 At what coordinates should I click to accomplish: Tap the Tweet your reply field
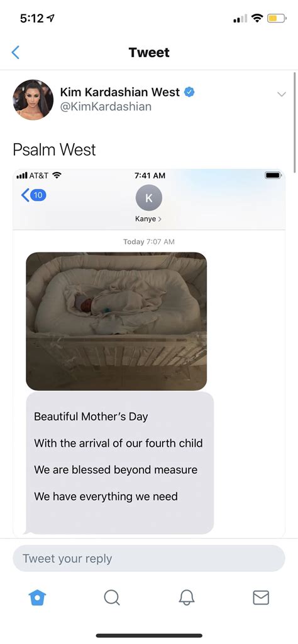(149, 559)
